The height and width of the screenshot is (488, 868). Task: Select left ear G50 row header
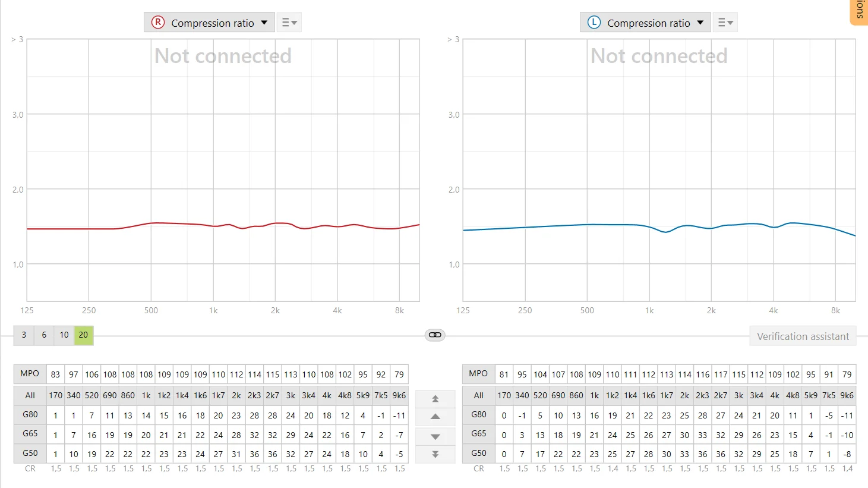478,453
